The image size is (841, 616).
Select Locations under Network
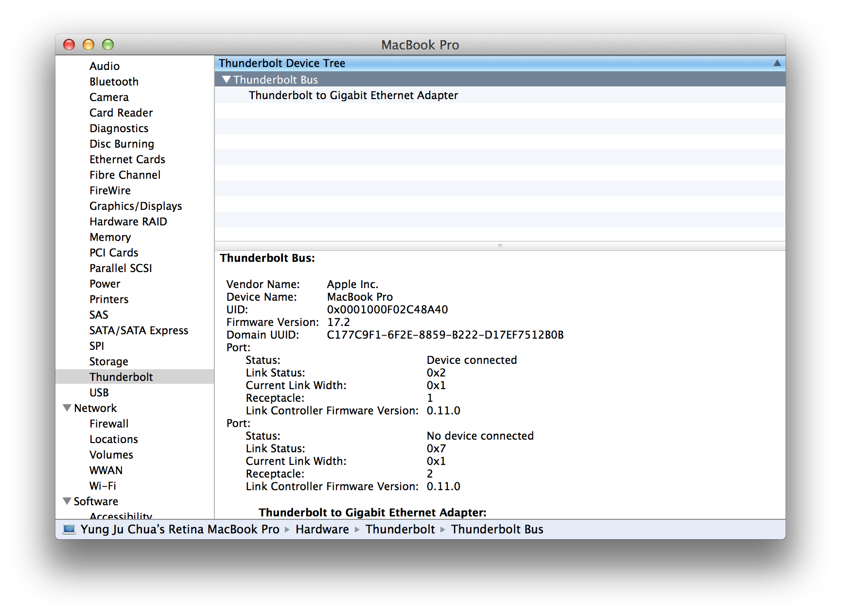coord(114,439)
